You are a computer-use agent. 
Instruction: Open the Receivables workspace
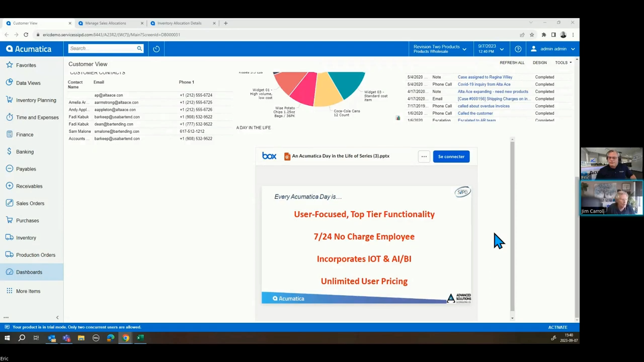pos(29,186)
